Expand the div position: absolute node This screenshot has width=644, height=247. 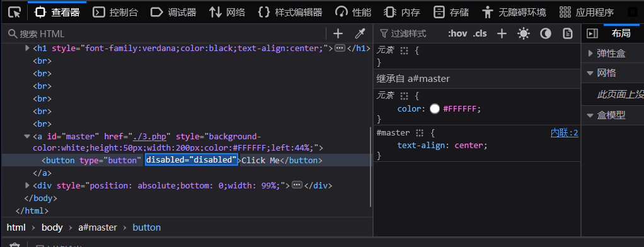point(28,185)
